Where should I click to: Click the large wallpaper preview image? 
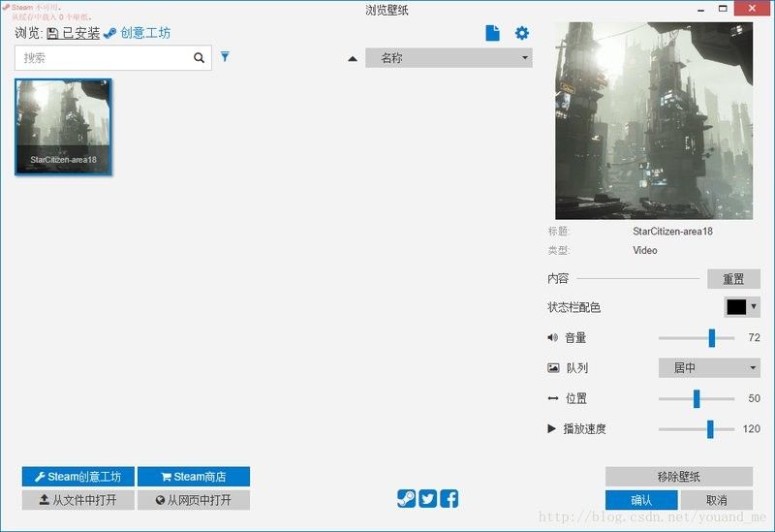(x=654, y=120)
